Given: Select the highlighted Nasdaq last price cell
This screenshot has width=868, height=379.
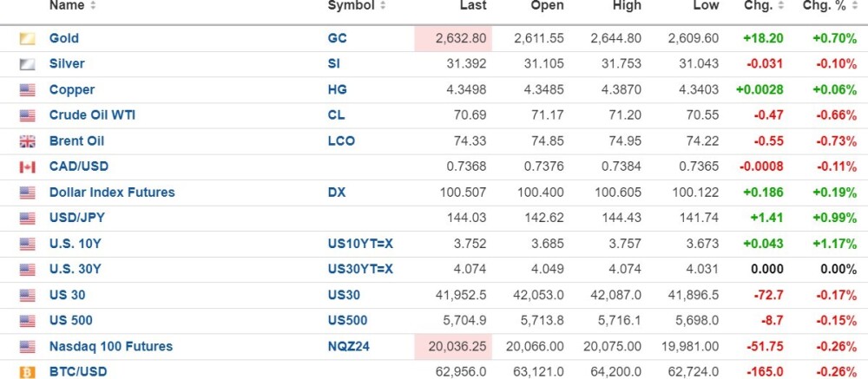Looking at the screenshot, I should [453, 347].
